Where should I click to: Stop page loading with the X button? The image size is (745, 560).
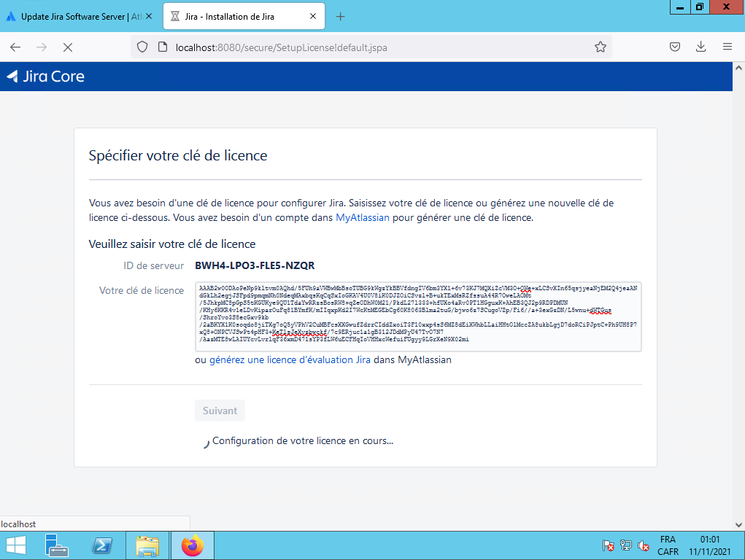coord(68,47)
